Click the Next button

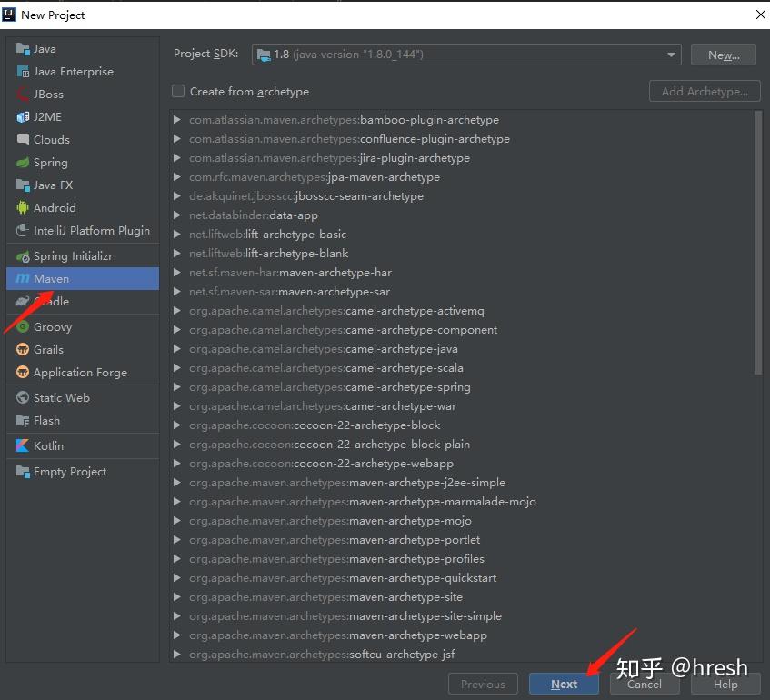click(x=564, y=684)
